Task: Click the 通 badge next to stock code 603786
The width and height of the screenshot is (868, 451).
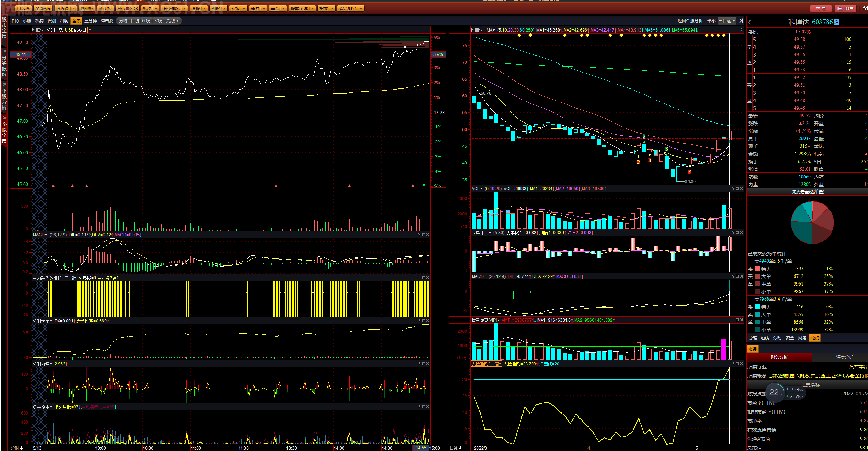Action: click(x=836, y=22)
